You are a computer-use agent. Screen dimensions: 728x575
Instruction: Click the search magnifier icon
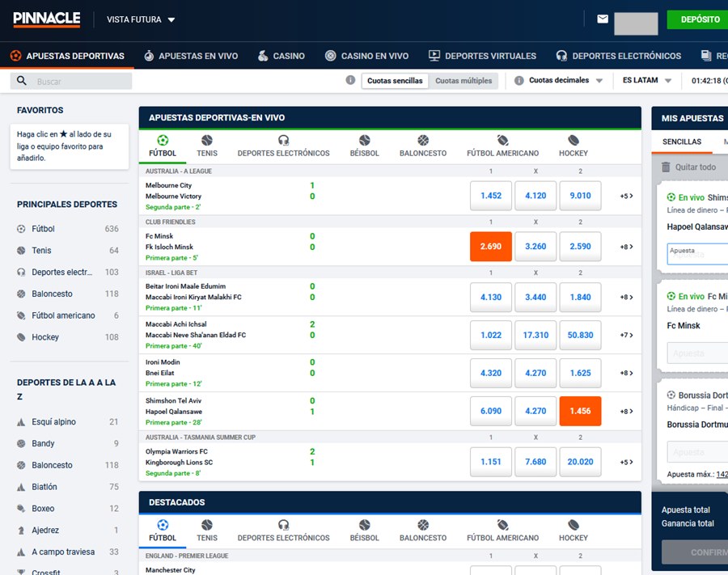click(21, 81)
